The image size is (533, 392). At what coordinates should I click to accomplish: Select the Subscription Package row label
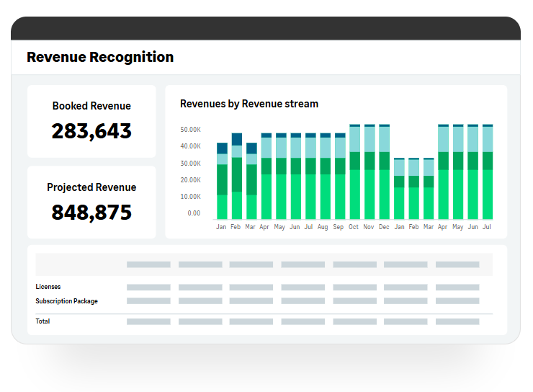click(66, 301)
